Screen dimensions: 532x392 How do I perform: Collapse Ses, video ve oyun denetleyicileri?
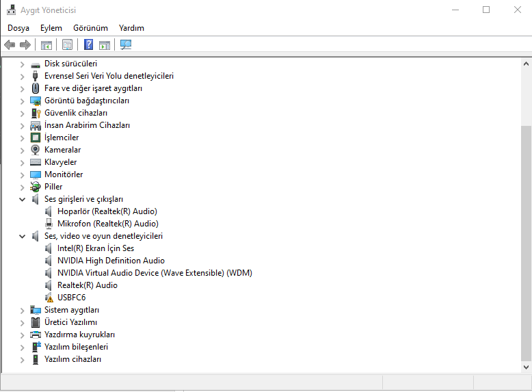pyautogui.click(x=23, y=236)
